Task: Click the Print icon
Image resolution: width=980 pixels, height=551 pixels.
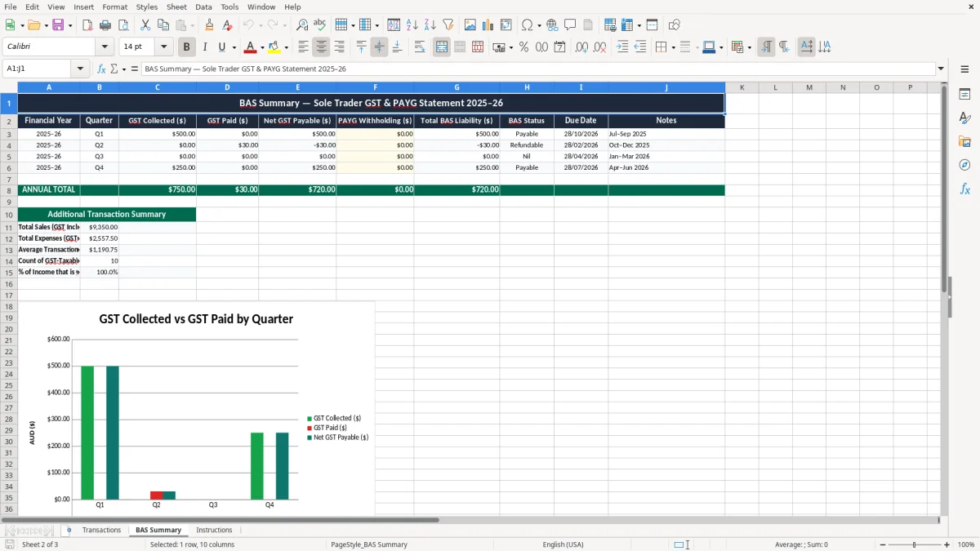Action: [105, 24]
